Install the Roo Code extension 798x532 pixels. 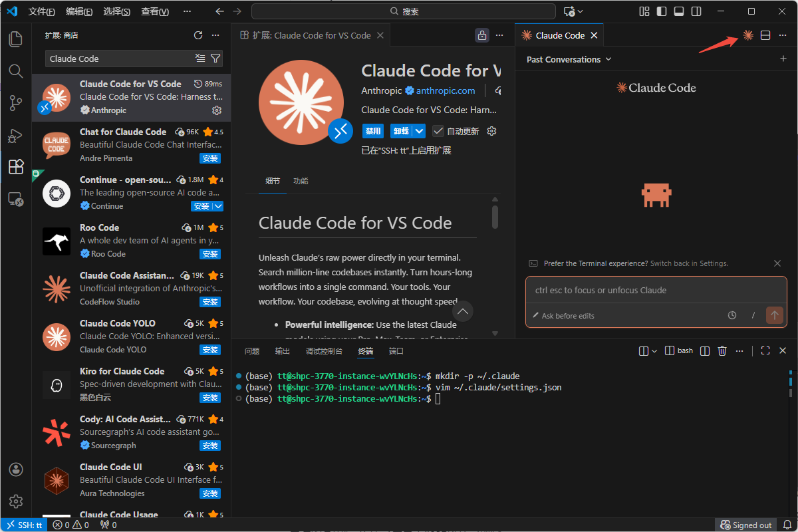210,254
